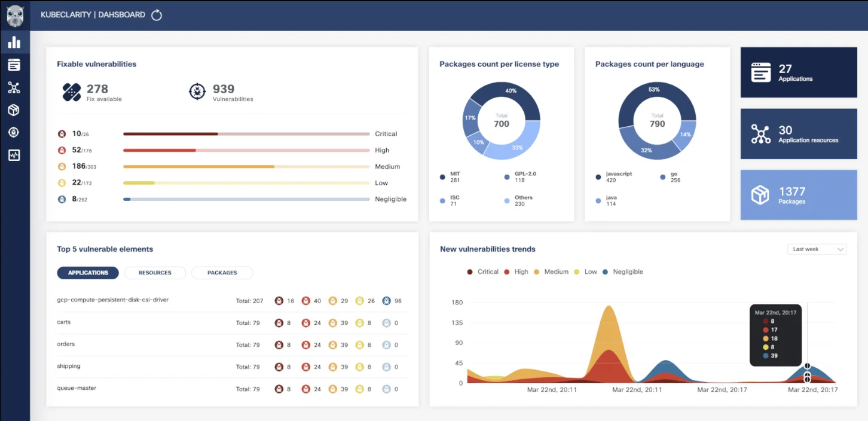Click the GPL-2.0 legend color dot
This screenshot has width=868, height=421.
(x=508, y=177)
